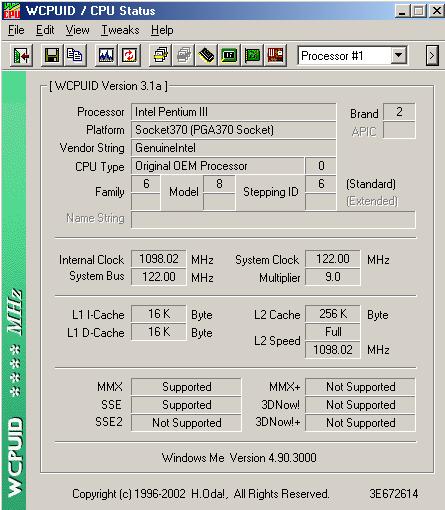Click the copy documents toolbar icon
Viewport: 445px width, 510px height.
coord(75,55)
